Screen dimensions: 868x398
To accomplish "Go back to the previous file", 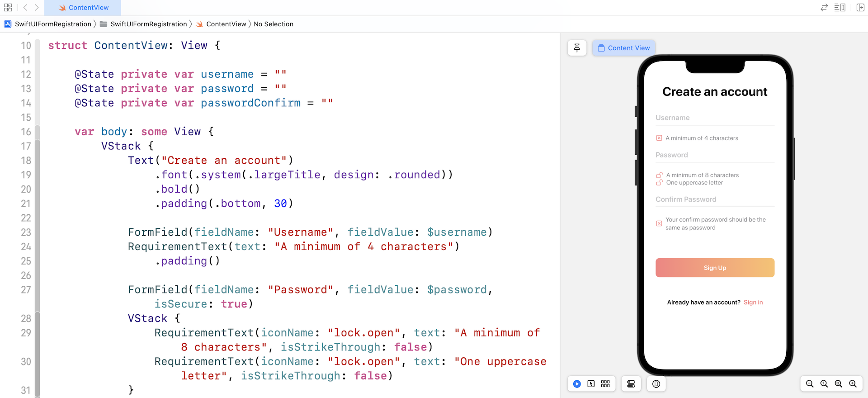I will coord(25,8).
